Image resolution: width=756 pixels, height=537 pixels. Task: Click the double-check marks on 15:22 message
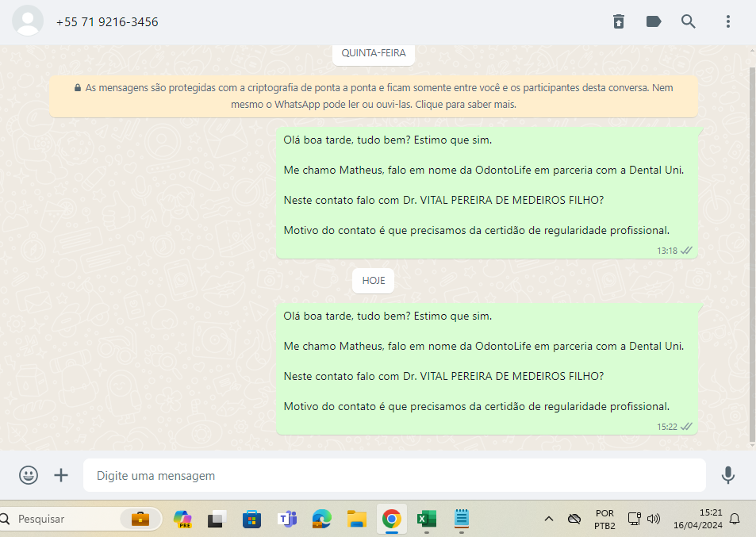coord(686,426)
